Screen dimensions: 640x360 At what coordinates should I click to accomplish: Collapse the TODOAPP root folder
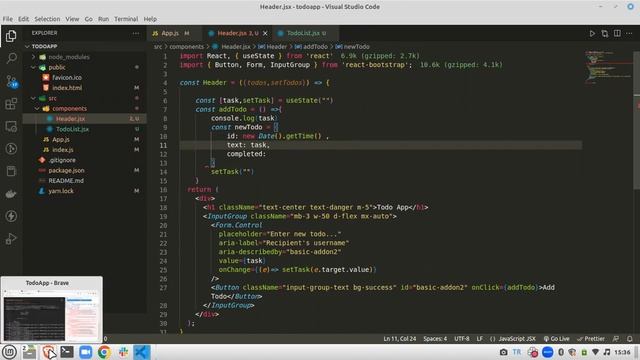(x=27, y=47)
